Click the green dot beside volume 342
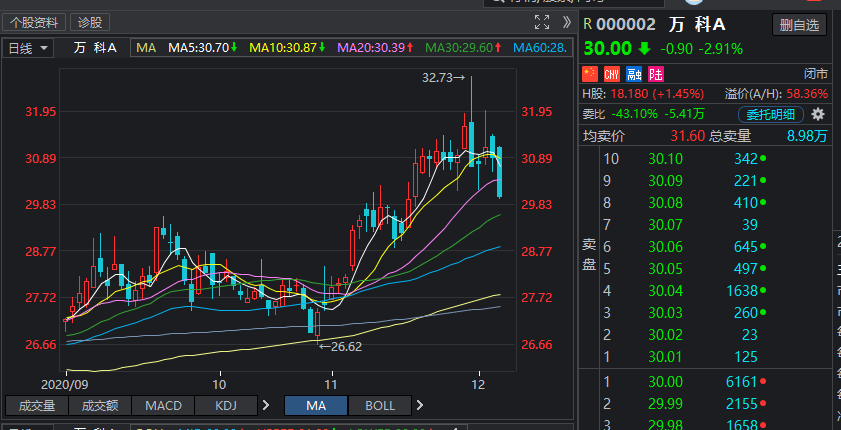This screenshot has height=430, width=841. coord(763,159)
